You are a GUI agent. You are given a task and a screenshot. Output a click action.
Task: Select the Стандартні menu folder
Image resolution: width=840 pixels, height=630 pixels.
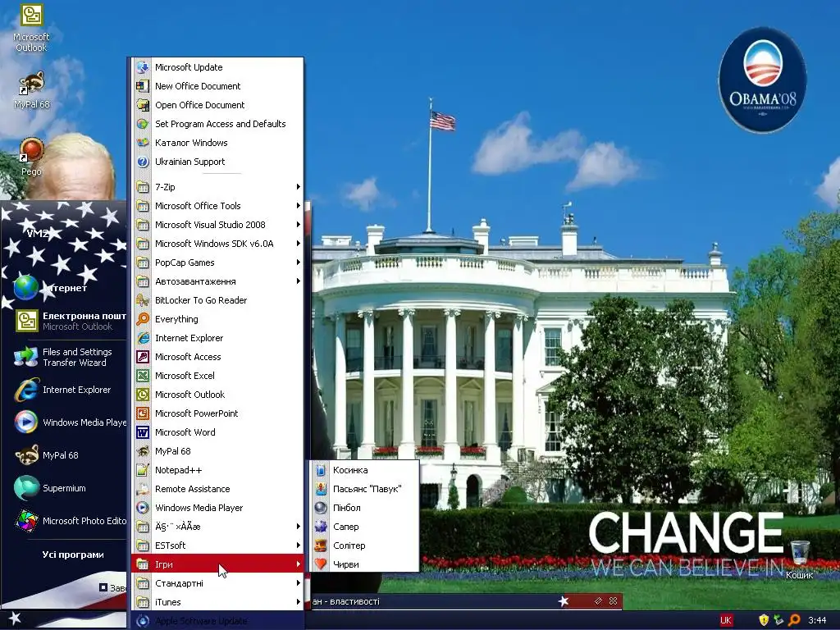(217, 583)
